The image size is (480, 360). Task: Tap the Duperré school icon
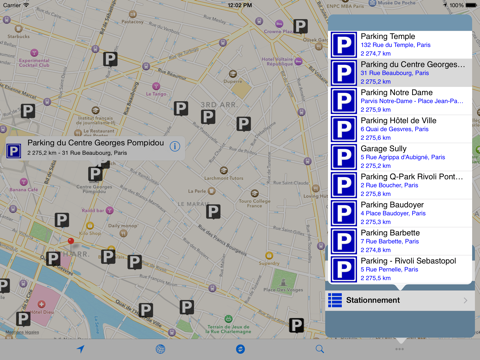tap(233, 74)
